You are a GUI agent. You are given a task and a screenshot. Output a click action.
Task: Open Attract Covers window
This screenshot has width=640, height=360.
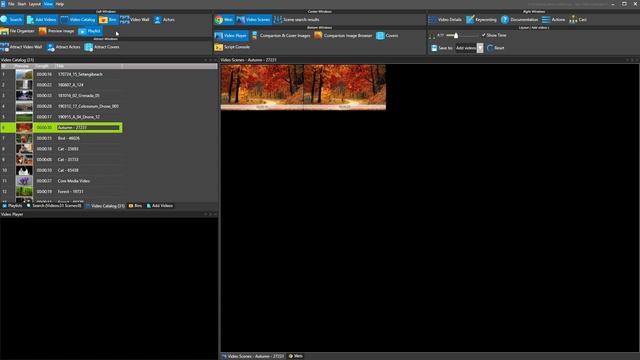(x=102, y=47)
